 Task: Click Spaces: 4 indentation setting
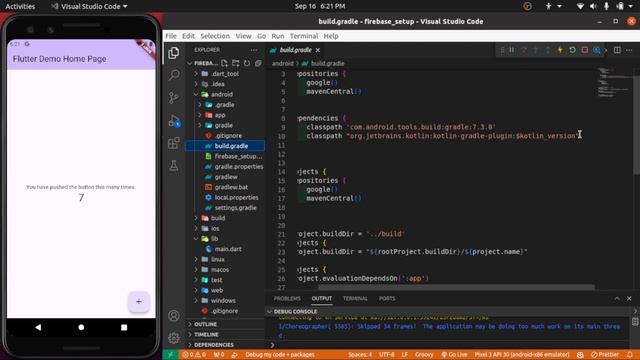tap(360, 354)
